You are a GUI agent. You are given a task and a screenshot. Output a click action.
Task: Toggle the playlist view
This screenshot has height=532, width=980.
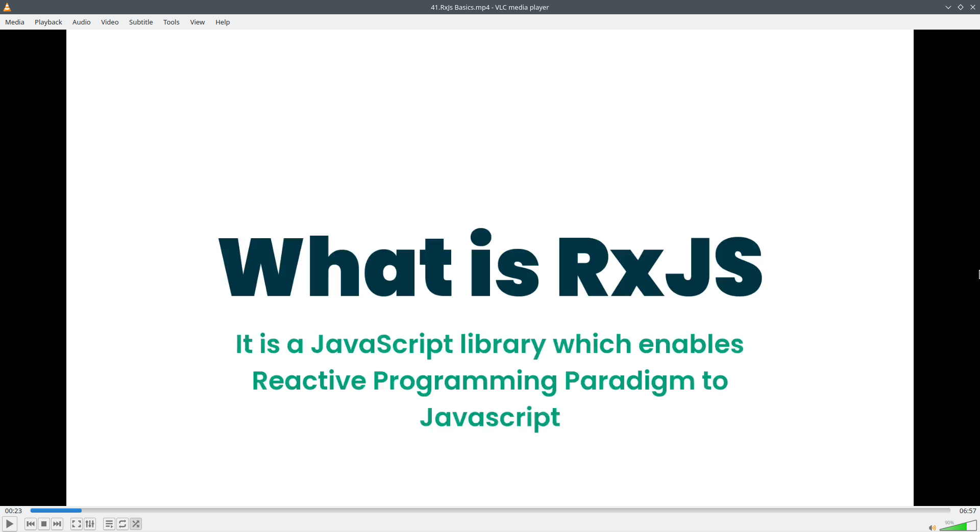pos(109,524)
